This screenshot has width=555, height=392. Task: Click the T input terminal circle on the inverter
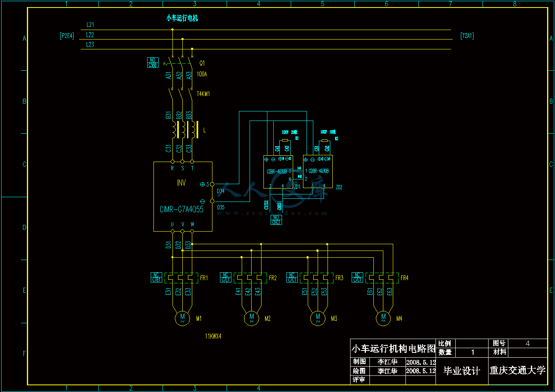click(192, 162)
